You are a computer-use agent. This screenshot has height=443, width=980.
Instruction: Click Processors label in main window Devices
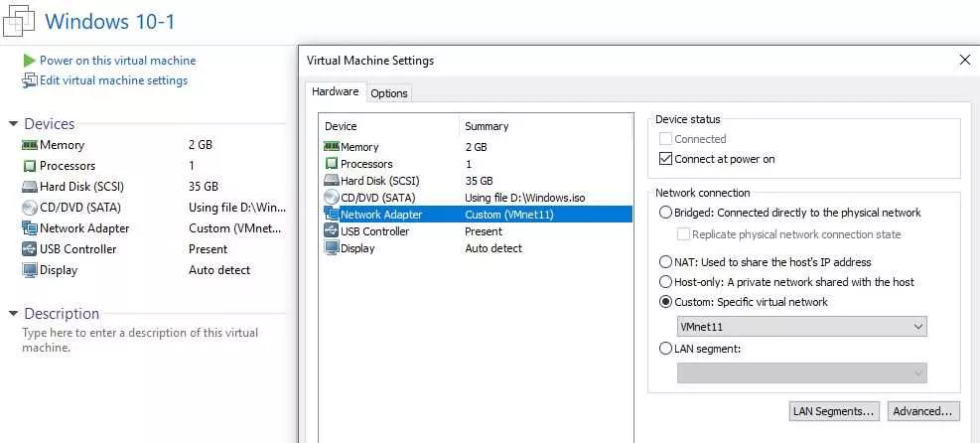68,166
